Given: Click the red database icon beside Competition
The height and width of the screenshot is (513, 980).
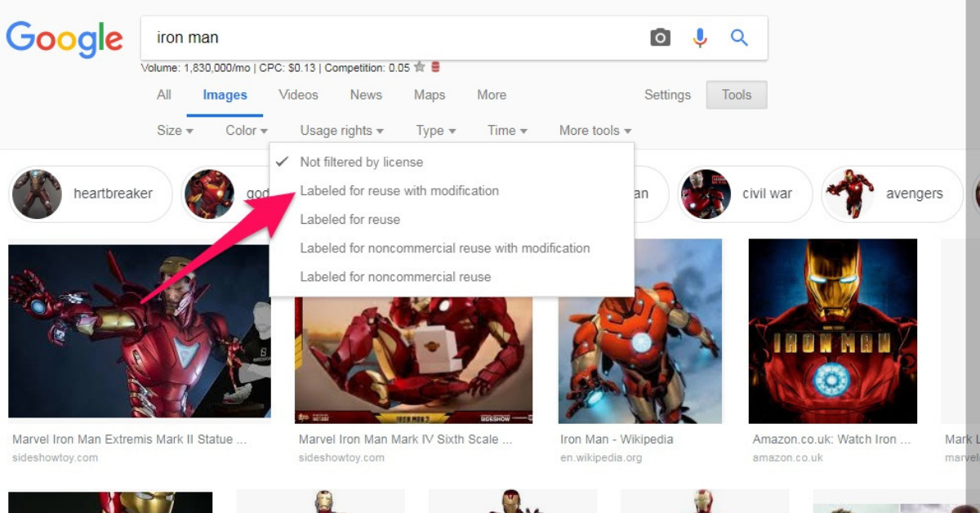Looking at the screenshot, I should point(435,67).
